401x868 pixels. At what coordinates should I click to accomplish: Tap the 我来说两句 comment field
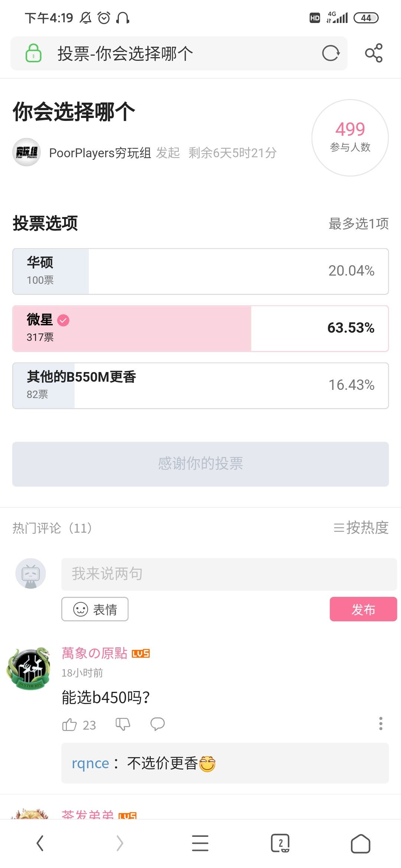[x=229, y=574]
